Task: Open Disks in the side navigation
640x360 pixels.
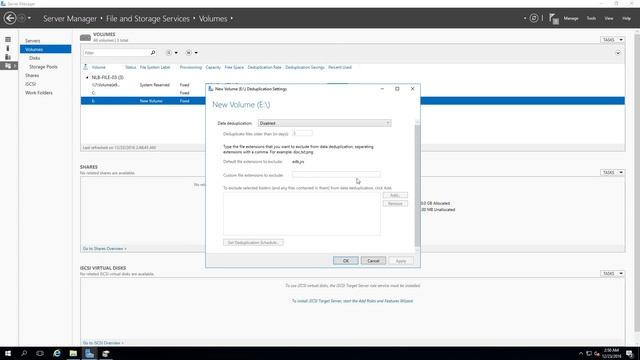Action: point(35,58)
